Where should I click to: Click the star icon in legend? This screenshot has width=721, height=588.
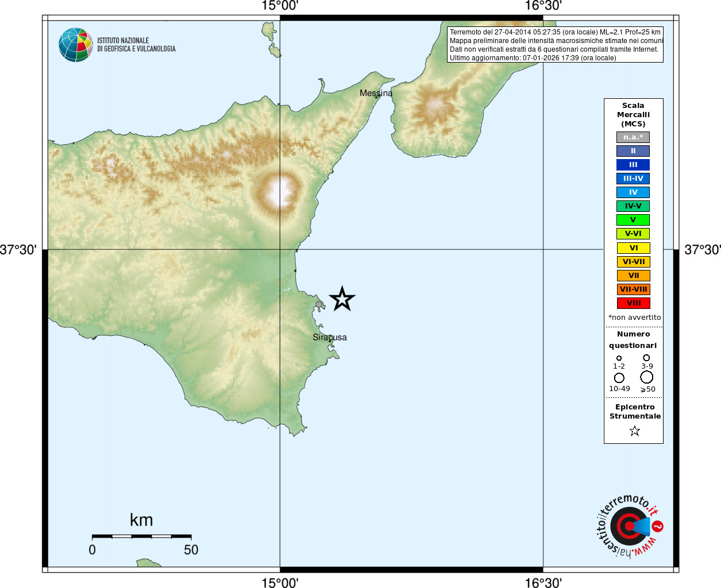[635, 431]
